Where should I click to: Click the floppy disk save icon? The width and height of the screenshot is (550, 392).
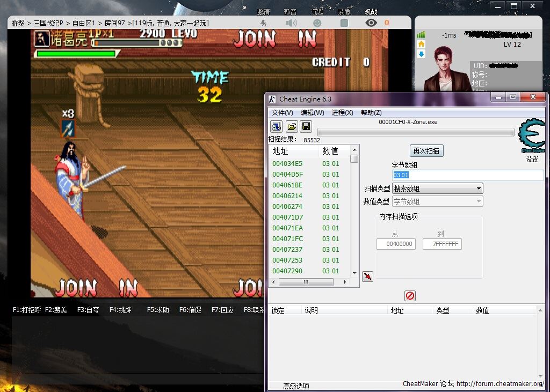pos(306,127)
